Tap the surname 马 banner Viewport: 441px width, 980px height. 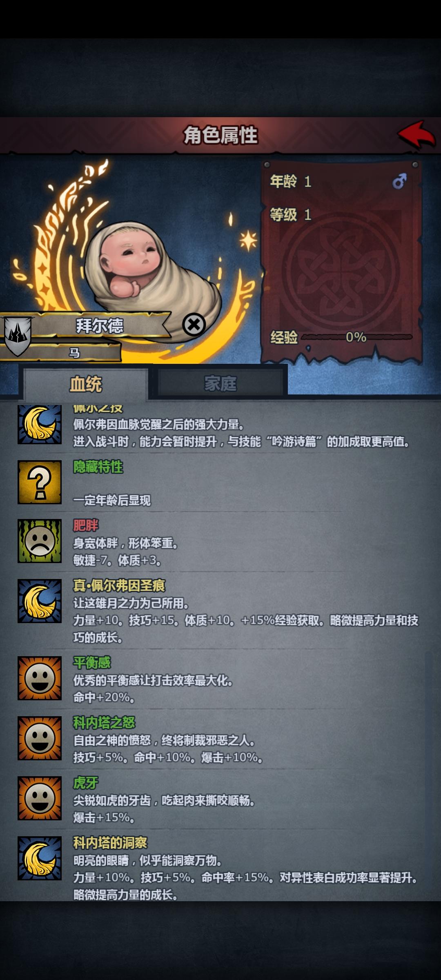coord(74,353)
